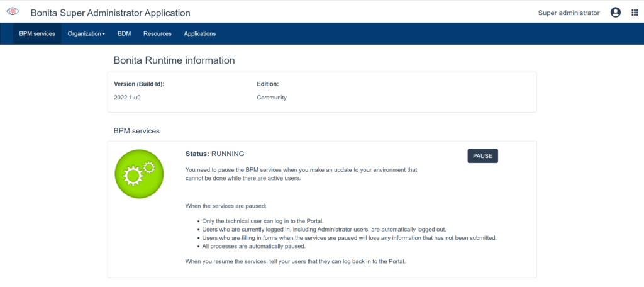
Task: Expand the Organization dropdown menu
Action: tap(86, 34)
